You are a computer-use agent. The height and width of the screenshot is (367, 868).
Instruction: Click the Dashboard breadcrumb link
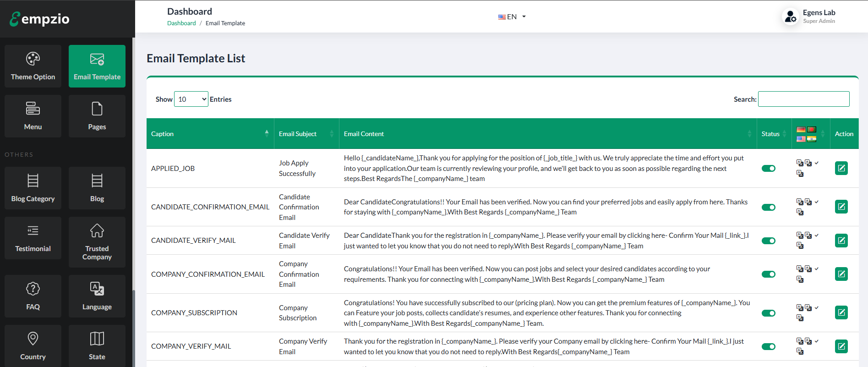pos(181,23)
